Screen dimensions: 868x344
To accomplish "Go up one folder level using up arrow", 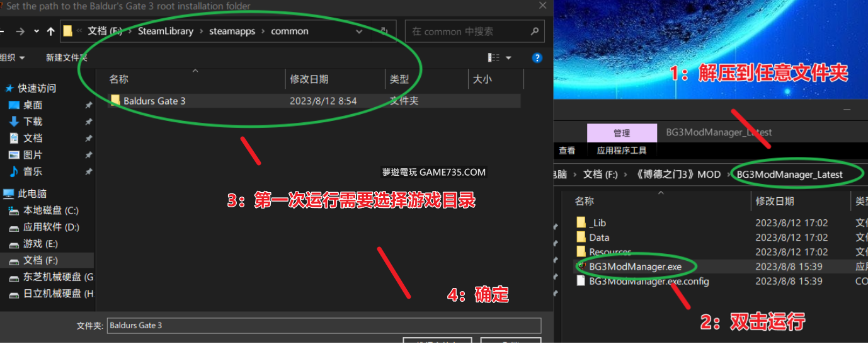I will (x=51, y=32).
